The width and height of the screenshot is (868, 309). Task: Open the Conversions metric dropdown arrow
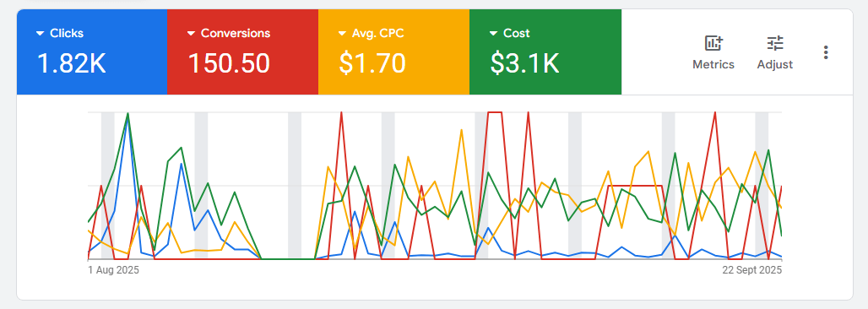(x=191, y=33)
